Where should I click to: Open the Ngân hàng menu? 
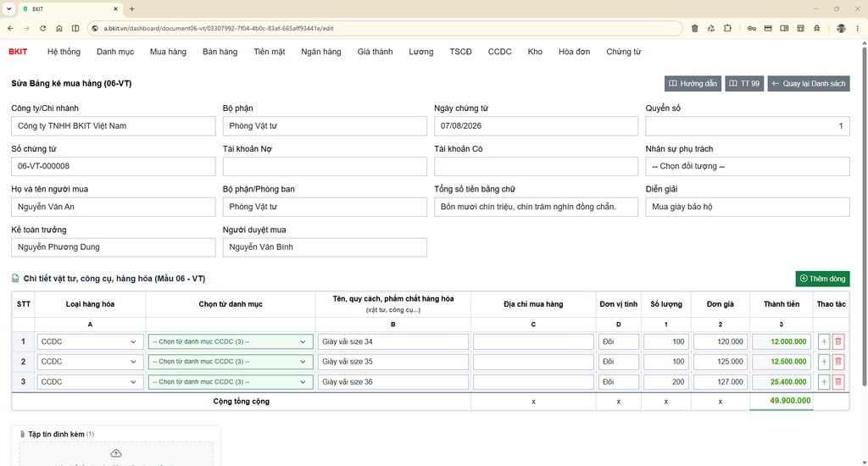tap(321, 52)
